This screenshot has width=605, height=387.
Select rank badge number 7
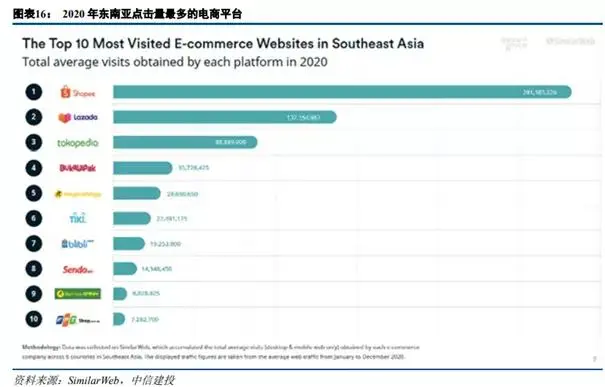tap(34, 243)
